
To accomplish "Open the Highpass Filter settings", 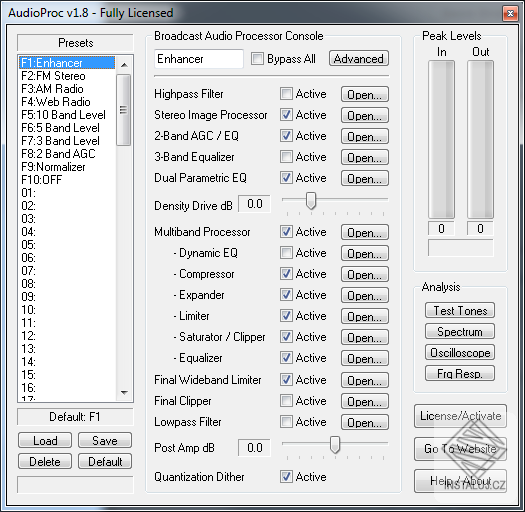I will tap(365, 94).
